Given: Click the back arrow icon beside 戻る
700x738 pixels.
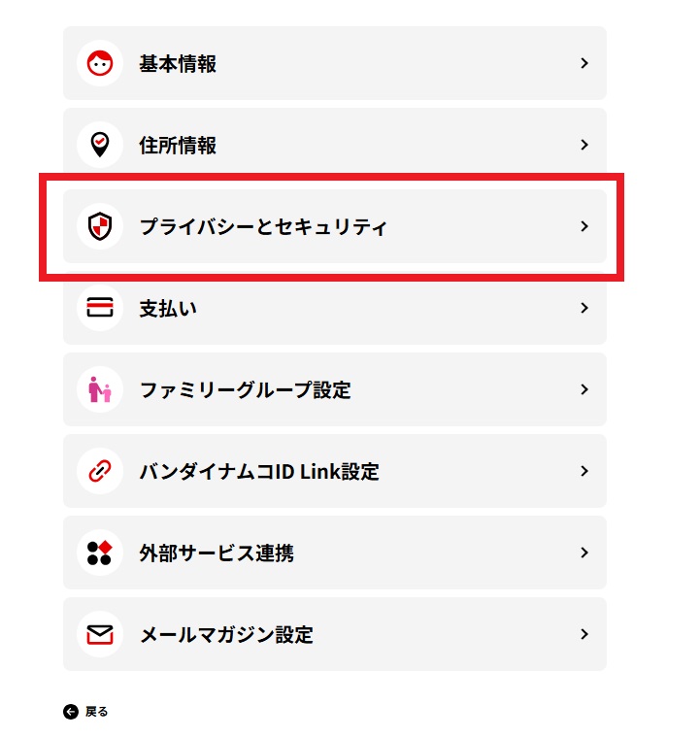Looking at the screenshot, I should coord(71,712).
